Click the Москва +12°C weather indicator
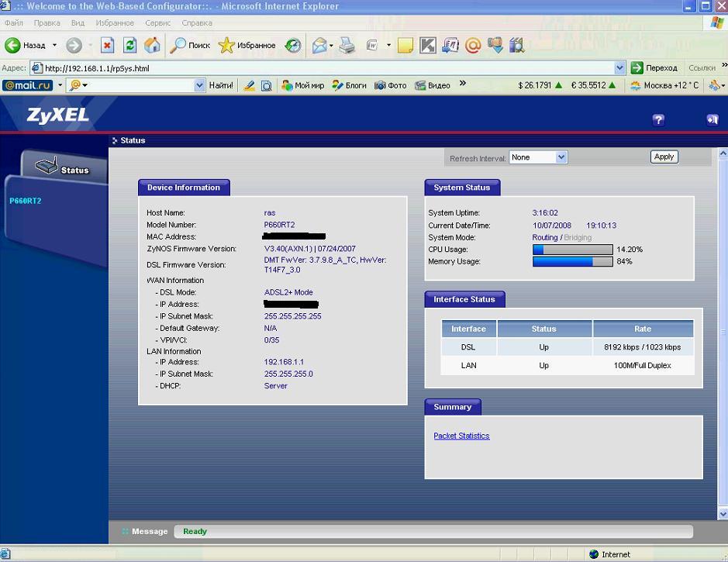The height and width of the screenshot is (562, 728). [x=664, y=85]
